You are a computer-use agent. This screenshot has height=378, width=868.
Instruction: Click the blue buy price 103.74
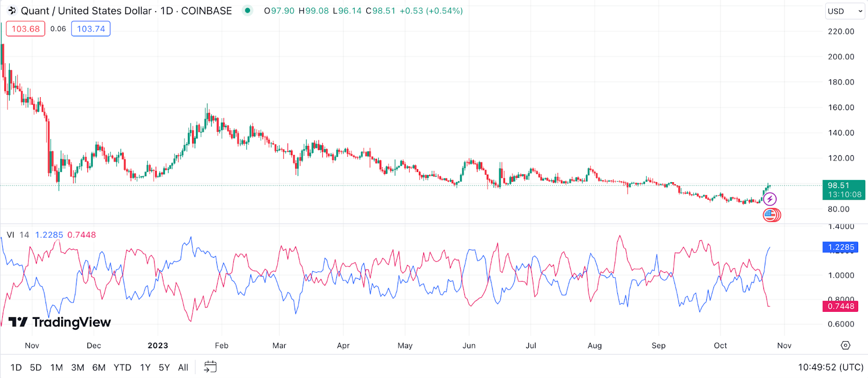(x=91, y=29)
